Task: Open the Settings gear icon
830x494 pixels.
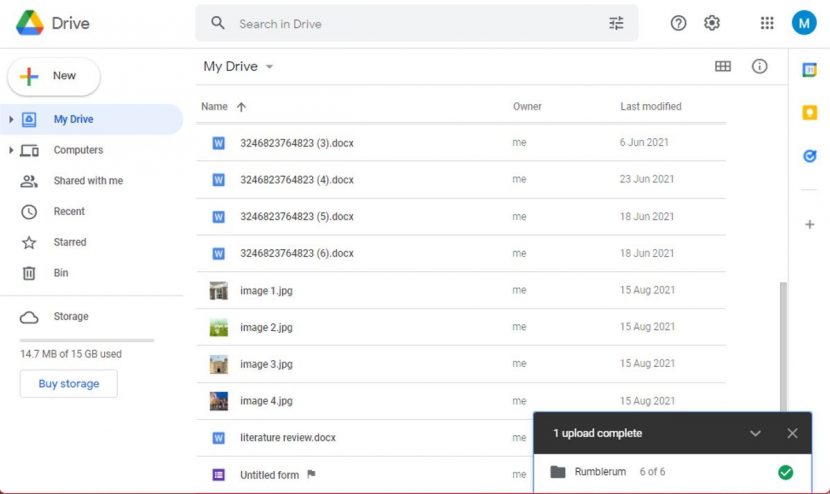Action: [x=711, y=23]
